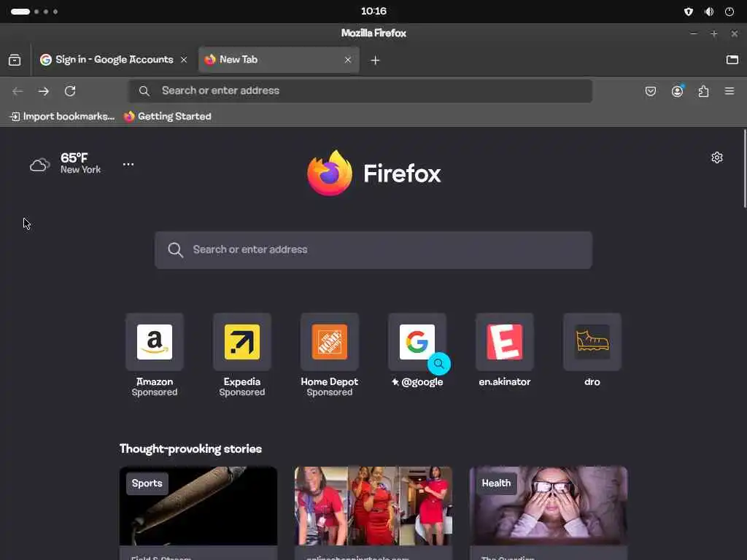
Task: Open the Extensions puzzle icon
Action: (x=703, y=91)
